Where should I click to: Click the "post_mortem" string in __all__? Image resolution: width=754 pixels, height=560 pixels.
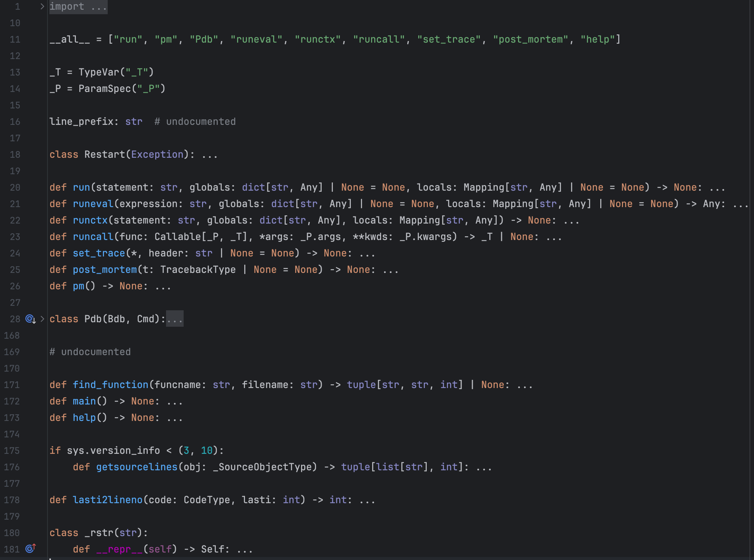coord(531,39)
